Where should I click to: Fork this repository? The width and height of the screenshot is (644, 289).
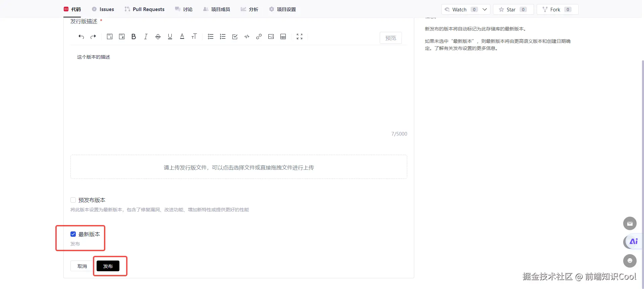point(557,9)
